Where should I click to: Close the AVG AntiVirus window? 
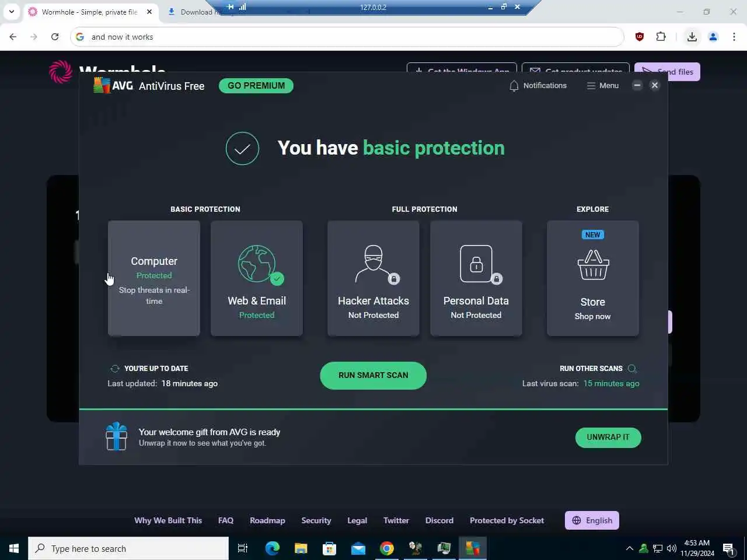655,85
